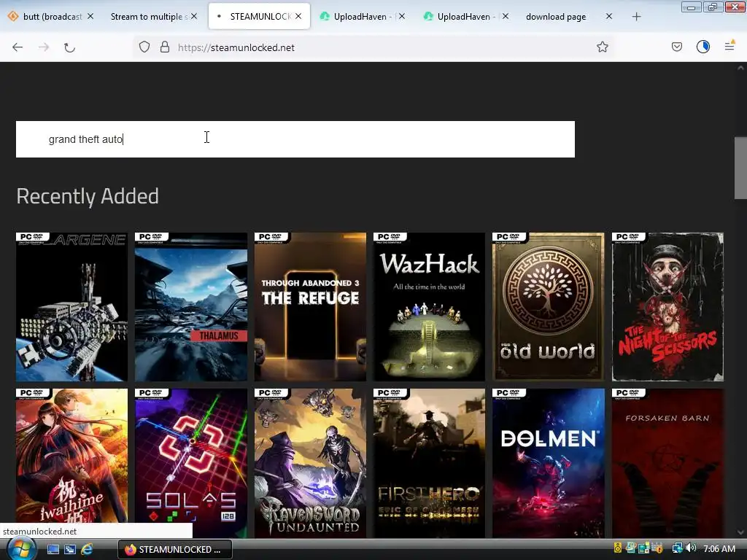The image size is (747, 560).
Task: Click the Switch between windows taskbar icon
Action: pos(69,549)
